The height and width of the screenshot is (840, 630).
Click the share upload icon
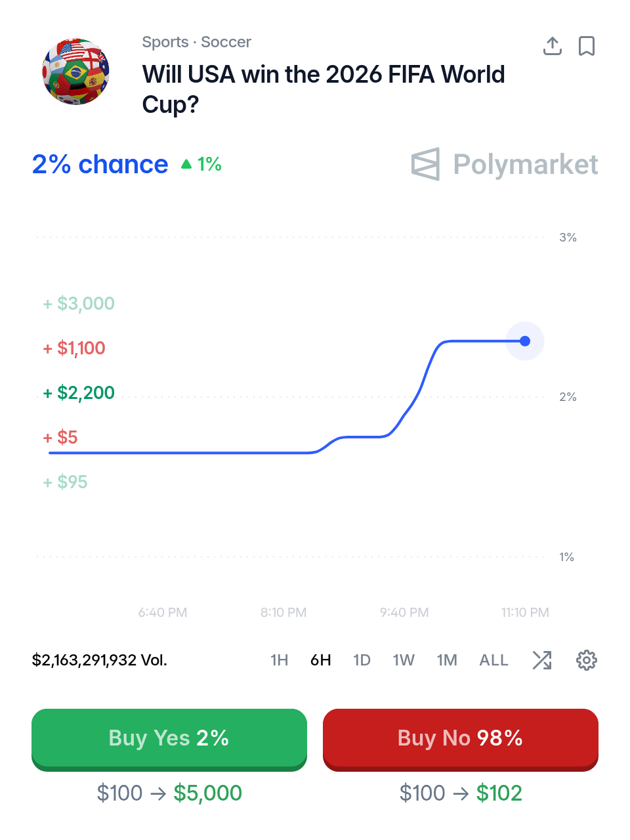click(553, 46)
